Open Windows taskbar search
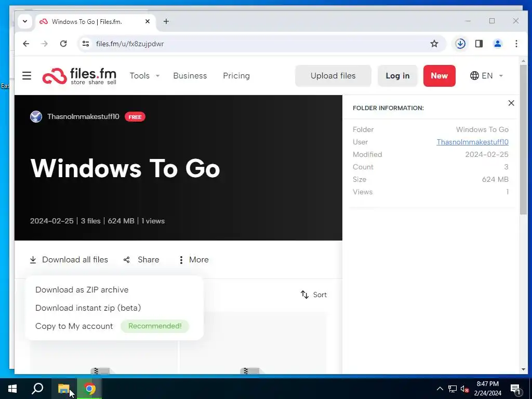 (x=37, y=389)
